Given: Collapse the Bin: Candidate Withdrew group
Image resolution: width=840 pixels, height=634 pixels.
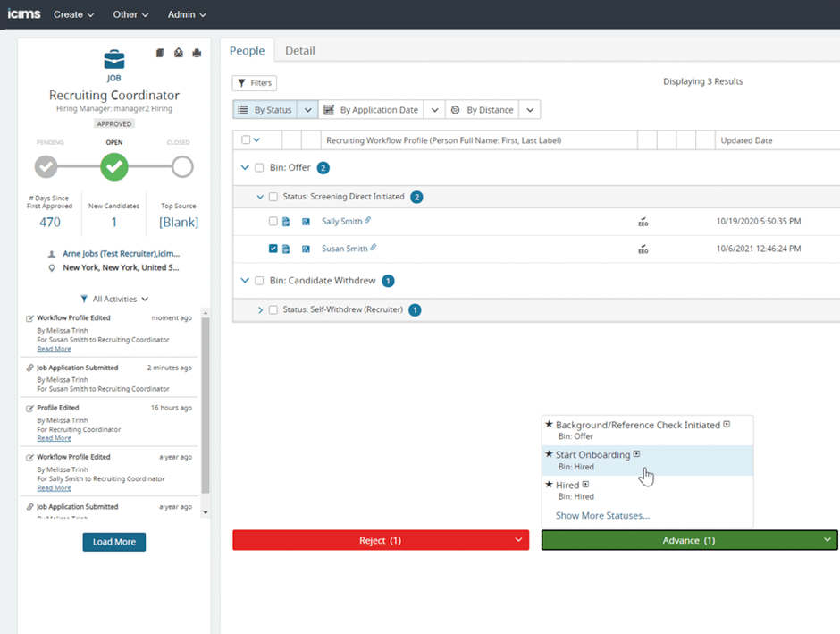Looking at the screenshot, I should pyautogui.click(x=245, y=280).
